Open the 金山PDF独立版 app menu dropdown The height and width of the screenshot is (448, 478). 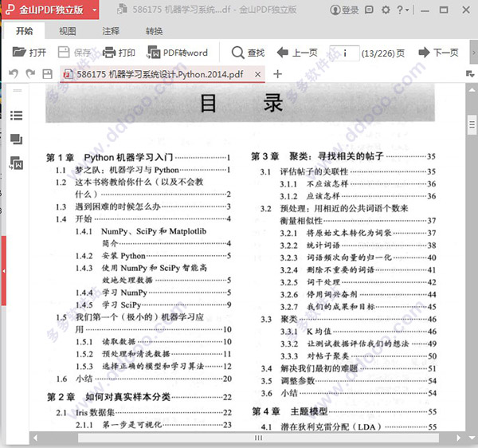coord(95,10)
